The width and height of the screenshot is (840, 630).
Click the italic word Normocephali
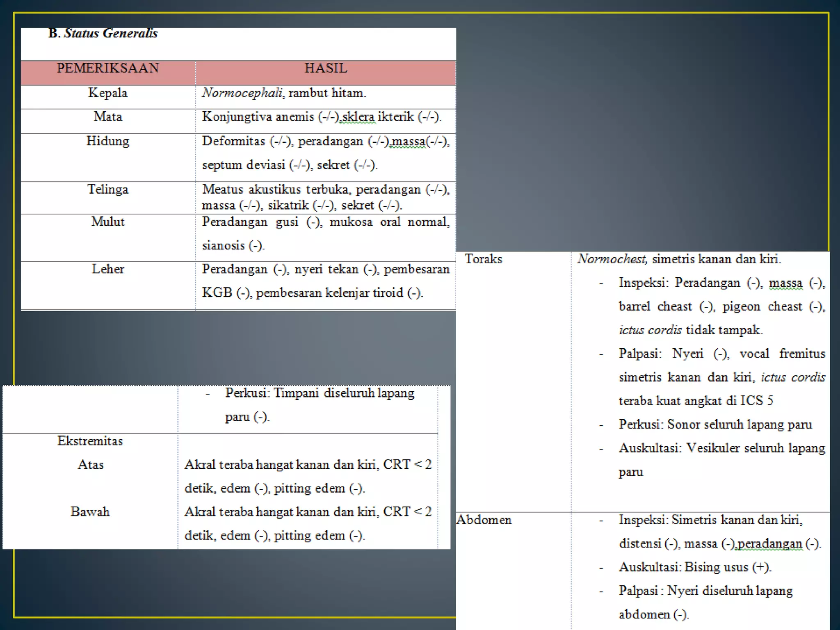(242, 93)
